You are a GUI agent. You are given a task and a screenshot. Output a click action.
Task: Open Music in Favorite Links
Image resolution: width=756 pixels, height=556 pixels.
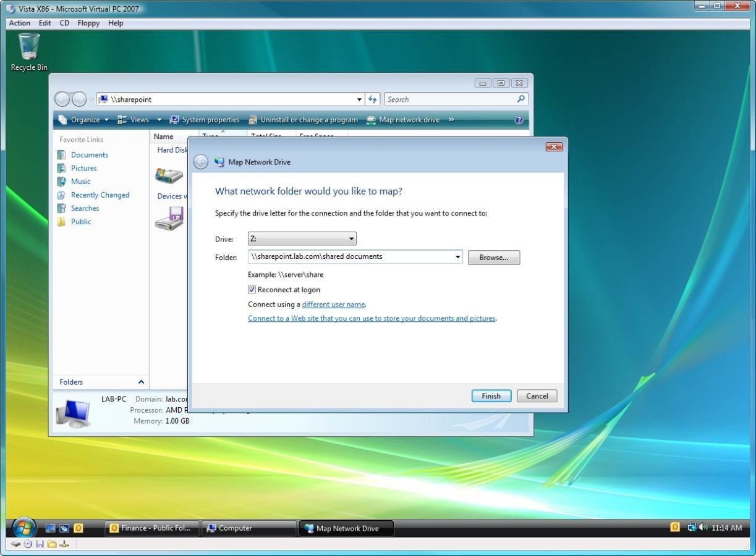point(80,182)
